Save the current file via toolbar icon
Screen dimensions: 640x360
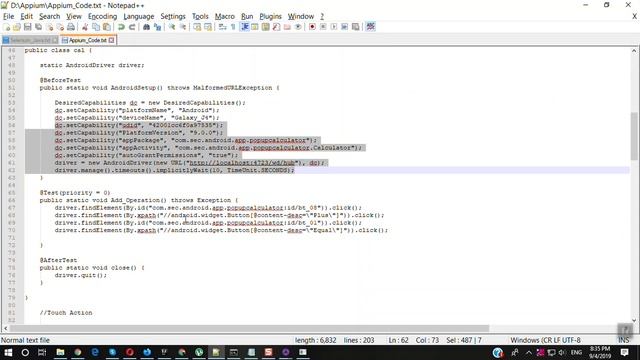[27, 27]
